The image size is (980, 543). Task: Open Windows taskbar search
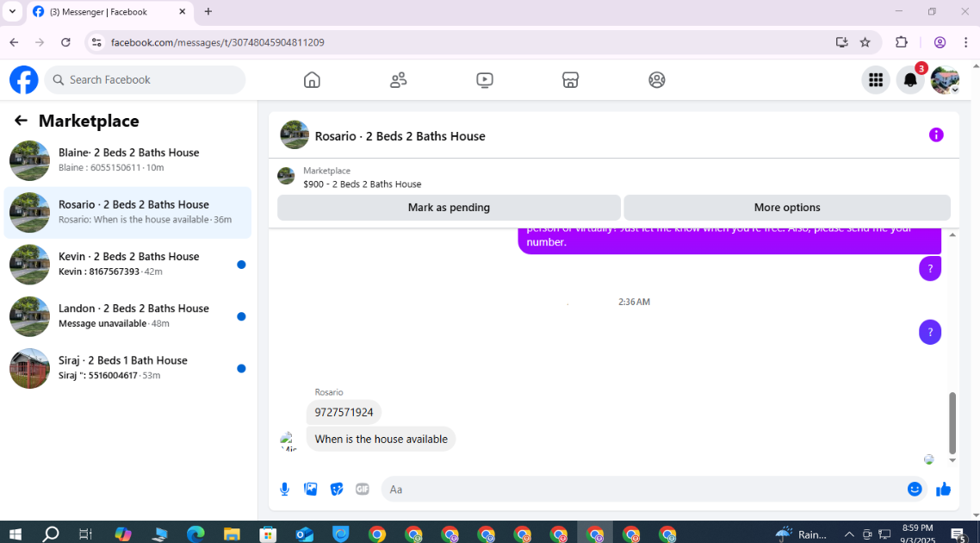click(x=51, y=534)
